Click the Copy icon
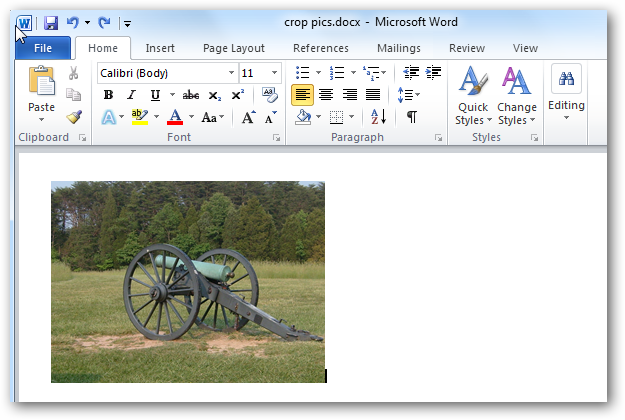Image resolution: width=625 pixels, height=420 pixels. pyautogui.click(x=73, y=94)
